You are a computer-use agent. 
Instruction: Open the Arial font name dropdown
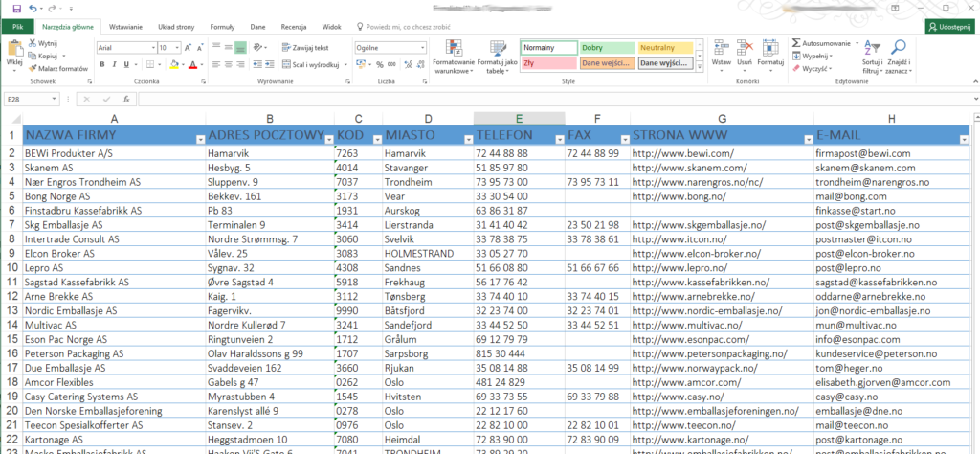click(154, 48)
